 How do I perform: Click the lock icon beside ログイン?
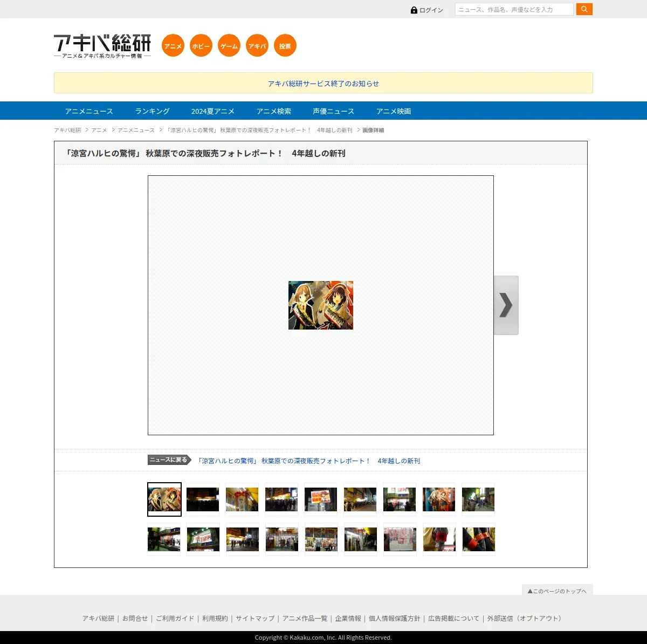[x=414, y=10]
